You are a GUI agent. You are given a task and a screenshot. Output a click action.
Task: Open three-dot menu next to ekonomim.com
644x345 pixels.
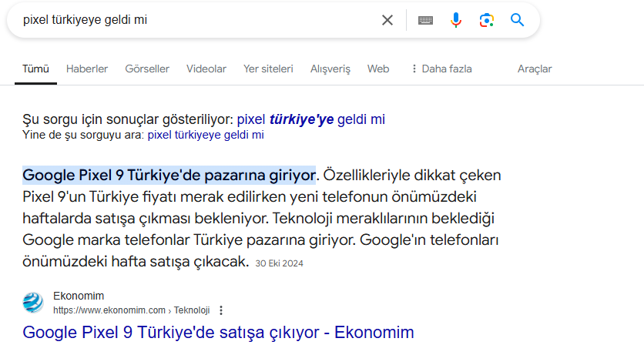(221, 310)
